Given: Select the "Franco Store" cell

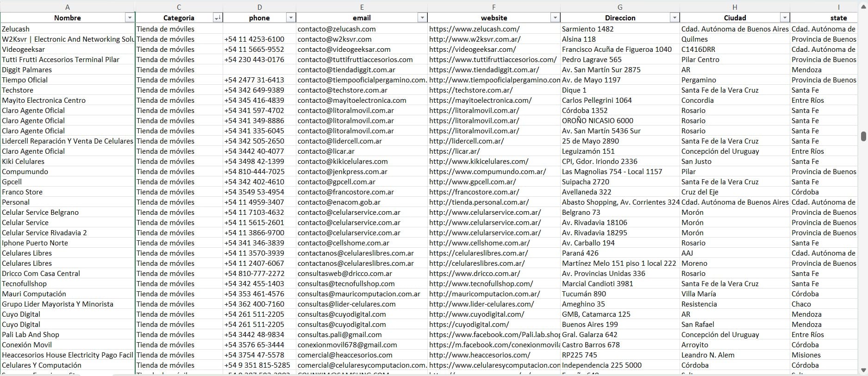Looking at the screenshot, I should (x=68, y=192).
